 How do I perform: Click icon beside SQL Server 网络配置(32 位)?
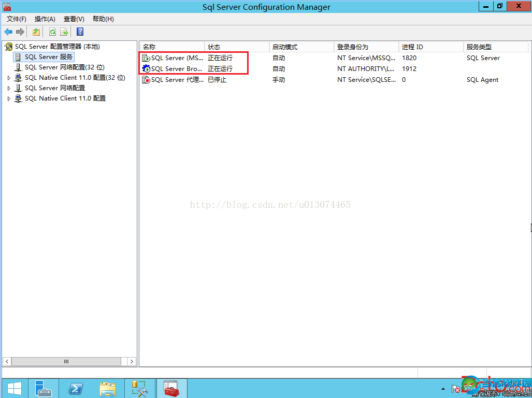18,67
